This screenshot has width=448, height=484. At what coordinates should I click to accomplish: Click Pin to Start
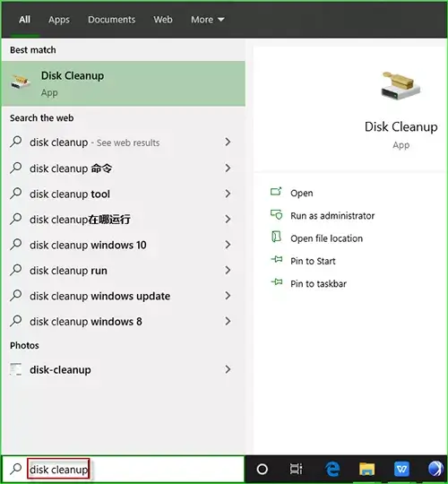click(x=313, y=261)
